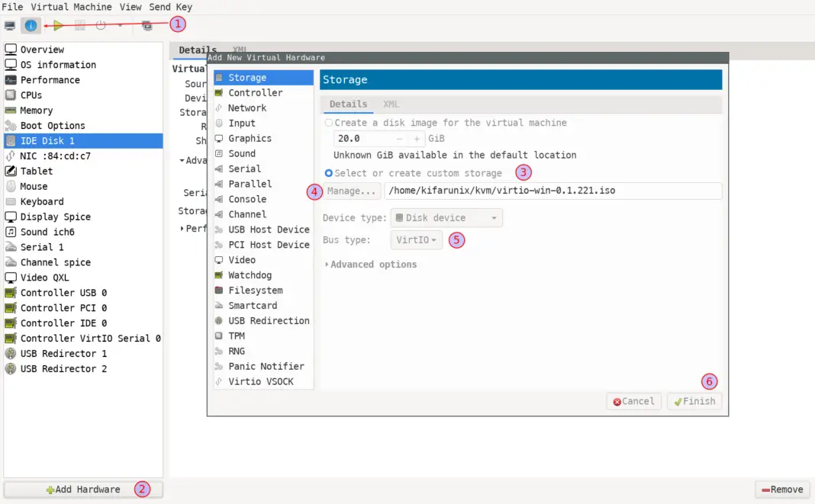The width and height of the screenshot is (815, 504).
Task: Click the Finish button
Action: [x=694, y=401]
